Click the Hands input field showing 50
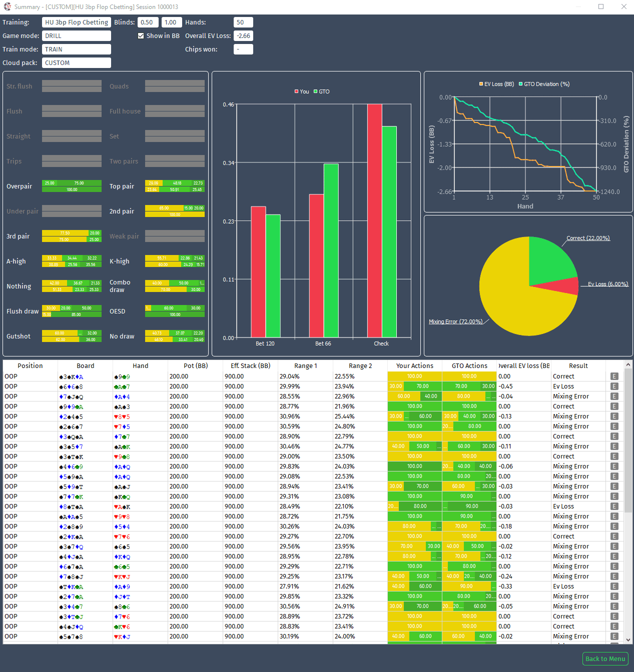This screenshot has width=634, height=672. coord(243,22)
